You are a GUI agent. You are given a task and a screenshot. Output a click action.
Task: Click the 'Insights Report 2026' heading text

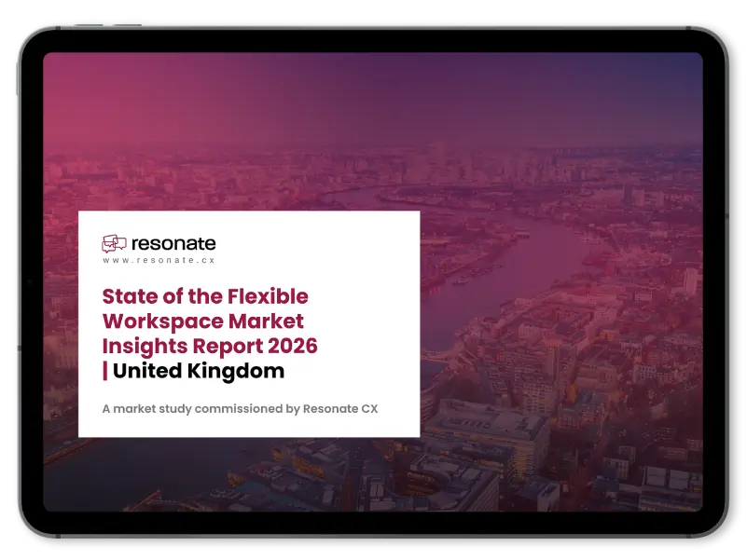coord(209,346)
